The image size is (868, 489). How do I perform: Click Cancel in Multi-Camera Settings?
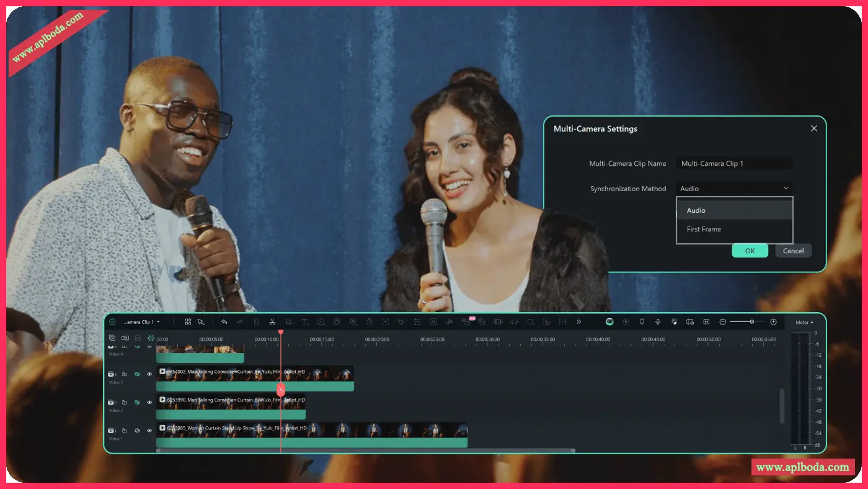(793, 251)
